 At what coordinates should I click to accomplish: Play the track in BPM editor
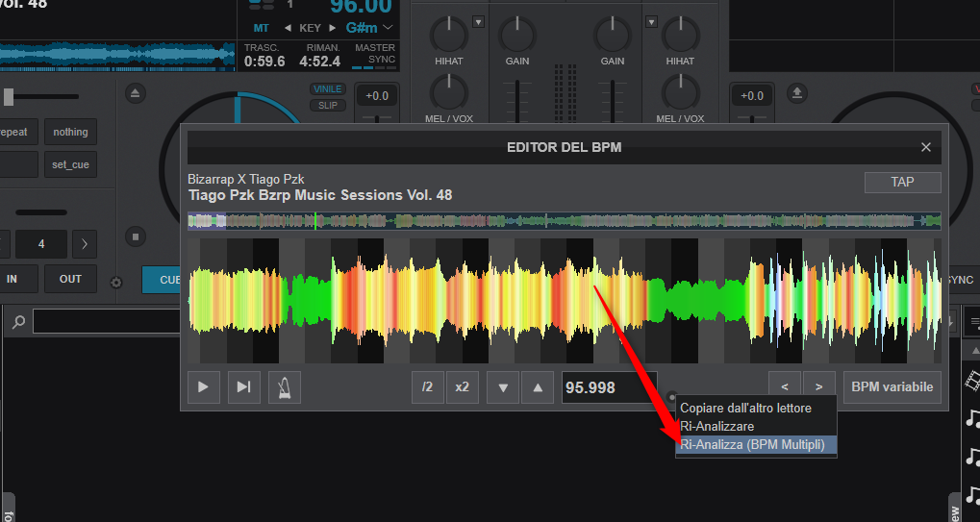coord(204,387)
